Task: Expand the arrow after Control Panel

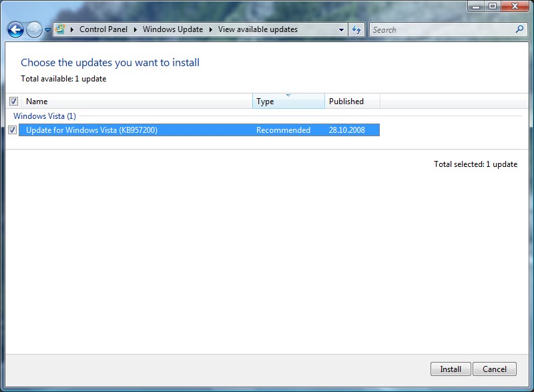Action: [136, 29]
